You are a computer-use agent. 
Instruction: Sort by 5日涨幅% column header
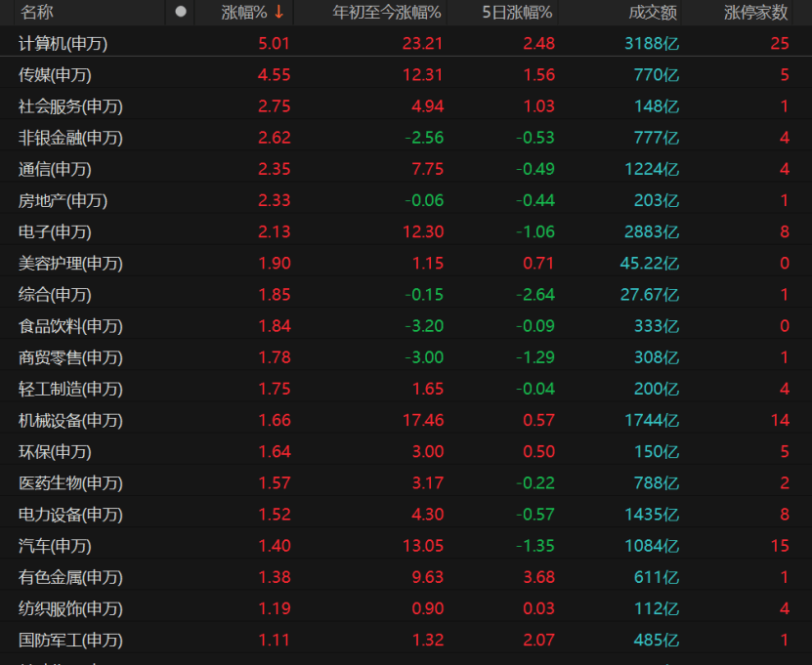pyautogui.click(x=517, y=12)
